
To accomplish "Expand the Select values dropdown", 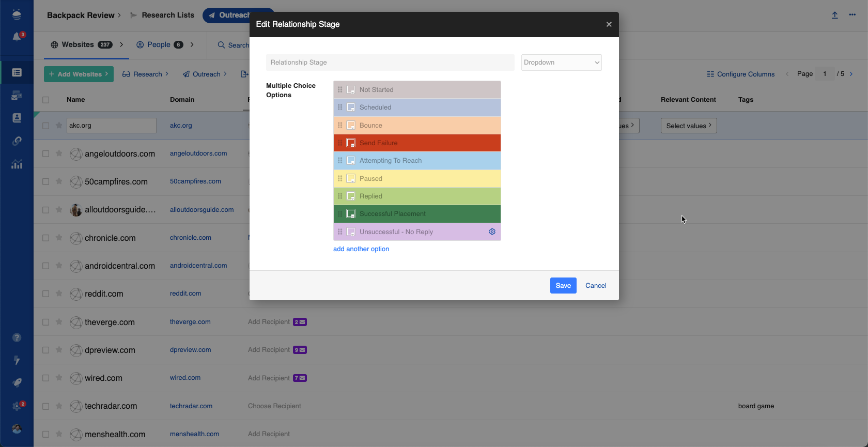I will coord(688,126).
